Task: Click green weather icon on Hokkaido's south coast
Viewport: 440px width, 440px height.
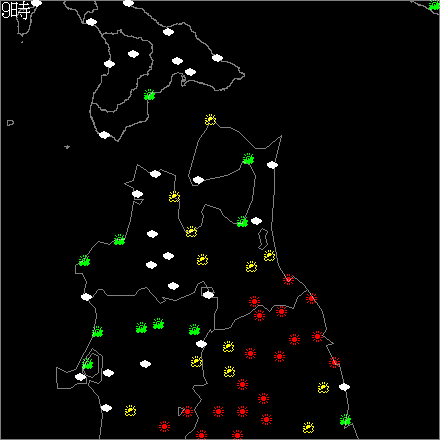Action: (x=149, y=95)
